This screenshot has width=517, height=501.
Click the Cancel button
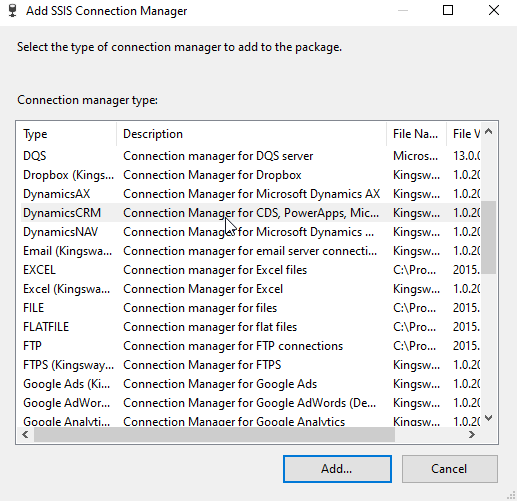point(449,469)
